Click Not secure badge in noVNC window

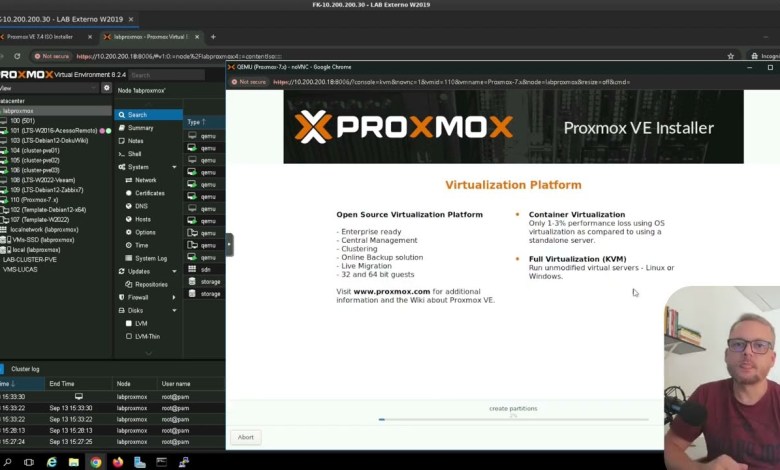[x=249, y=82]
